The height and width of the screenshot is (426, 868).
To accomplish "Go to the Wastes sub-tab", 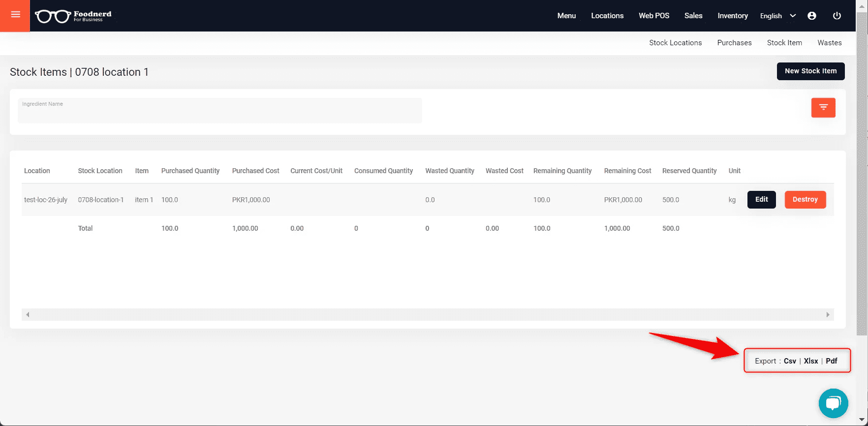I will coord(830,43).
